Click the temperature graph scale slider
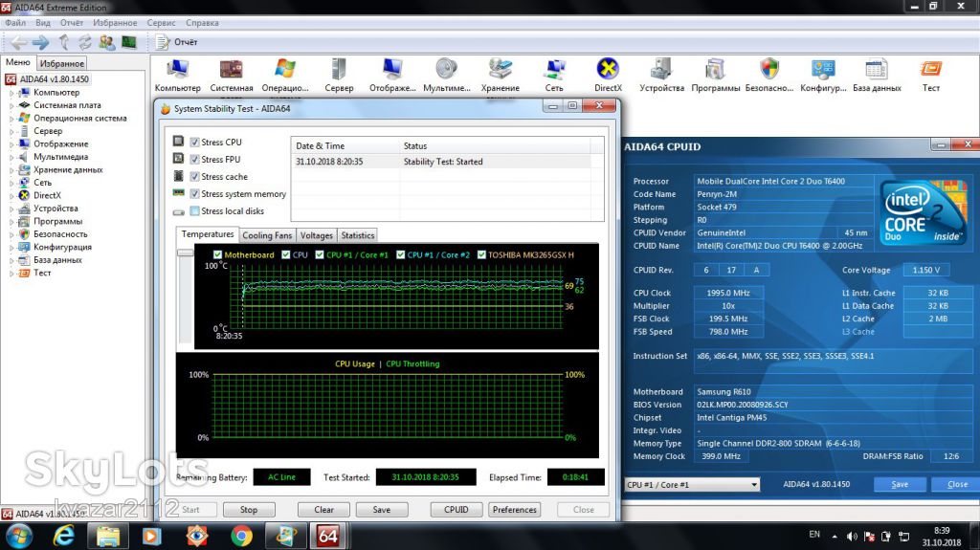Viewport: 980px width, 550px height. point(186,253)
